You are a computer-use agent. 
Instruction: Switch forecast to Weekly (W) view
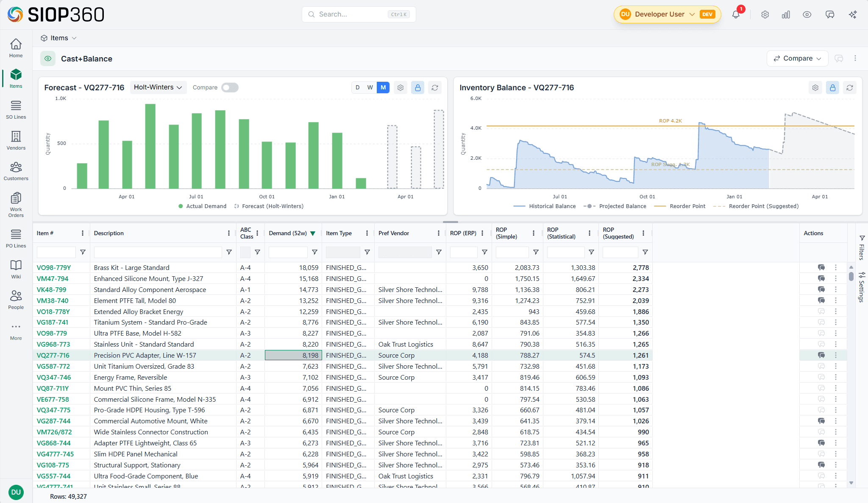point(370,87)
